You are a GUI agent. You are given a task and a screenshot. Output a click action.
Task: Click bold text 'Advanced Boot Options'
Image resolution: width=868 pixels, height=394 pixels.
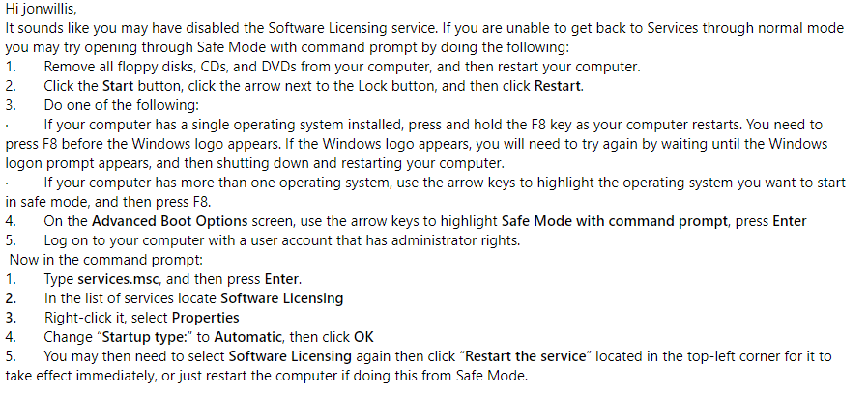tap(169, 221)
